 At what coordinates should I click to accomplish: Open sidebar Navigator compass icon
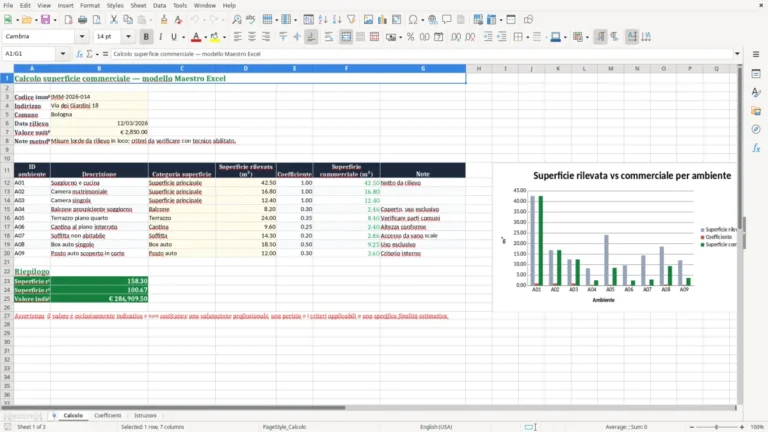[756, 129]
